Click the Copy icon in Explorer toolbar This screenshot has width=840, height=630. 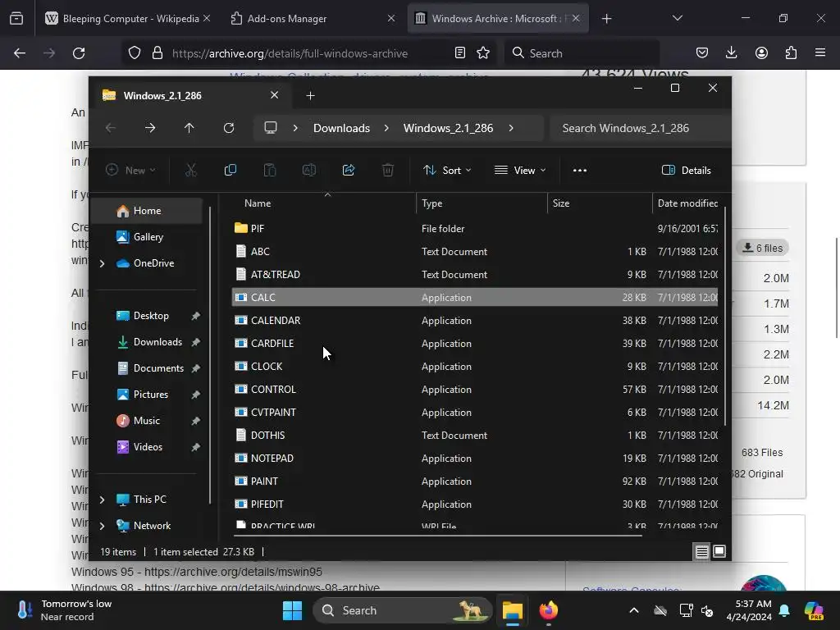[x=231, y=171]
